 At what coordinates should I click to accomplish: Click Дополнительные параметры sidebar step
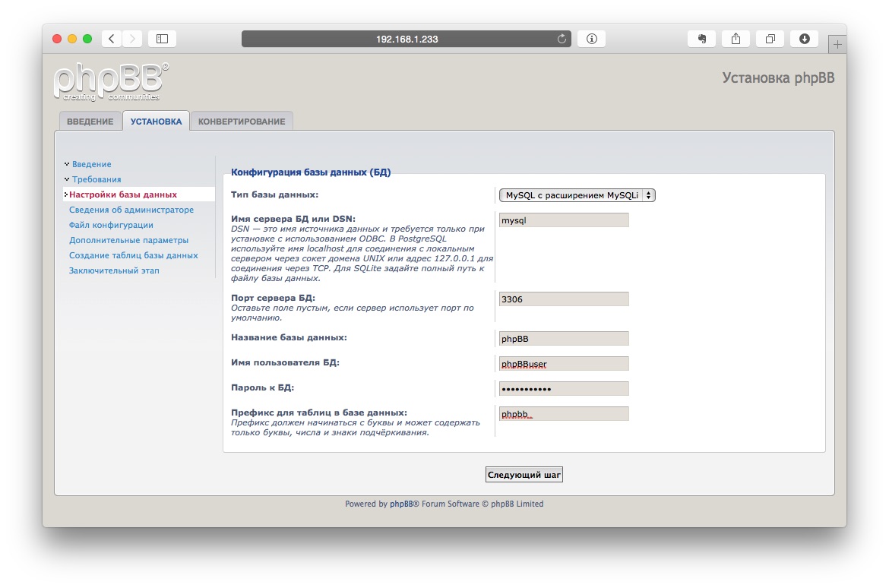(128, 240)
